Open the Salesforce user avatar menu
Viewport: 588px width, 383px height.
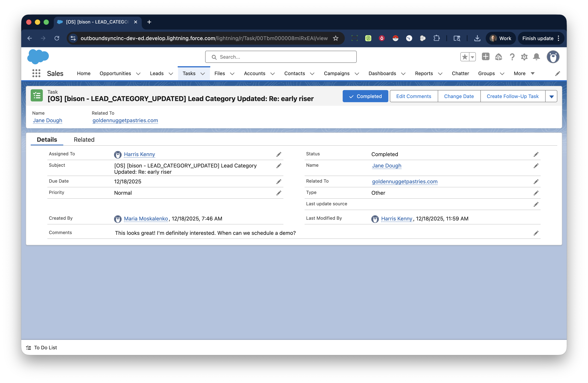click(553, 57)
